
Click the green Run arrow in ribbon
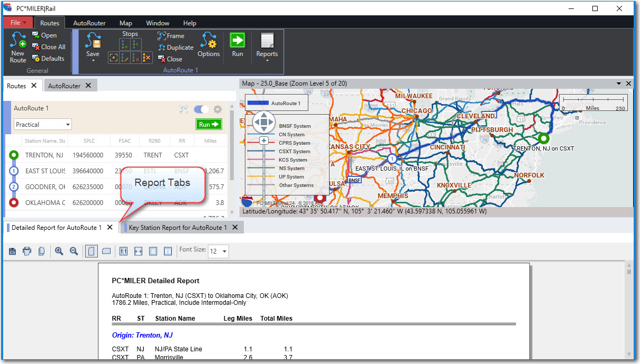[237, 41]
